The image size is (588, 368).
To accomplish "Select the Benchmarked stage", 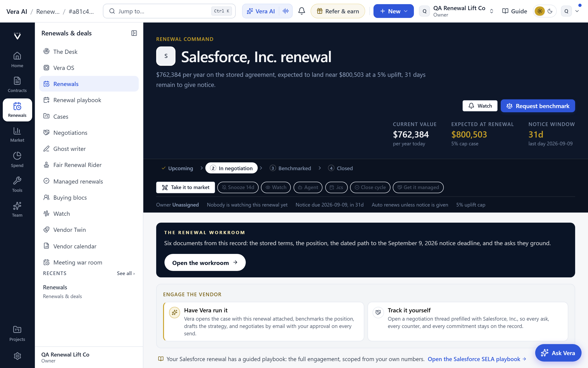I will click(290, 168).
